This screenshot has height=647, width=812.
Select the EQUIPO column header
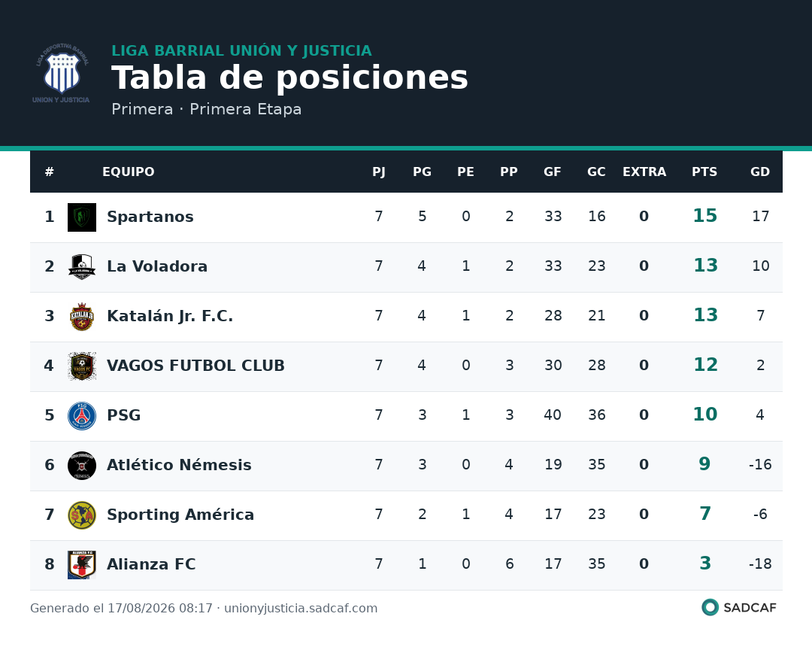[129, 172]
